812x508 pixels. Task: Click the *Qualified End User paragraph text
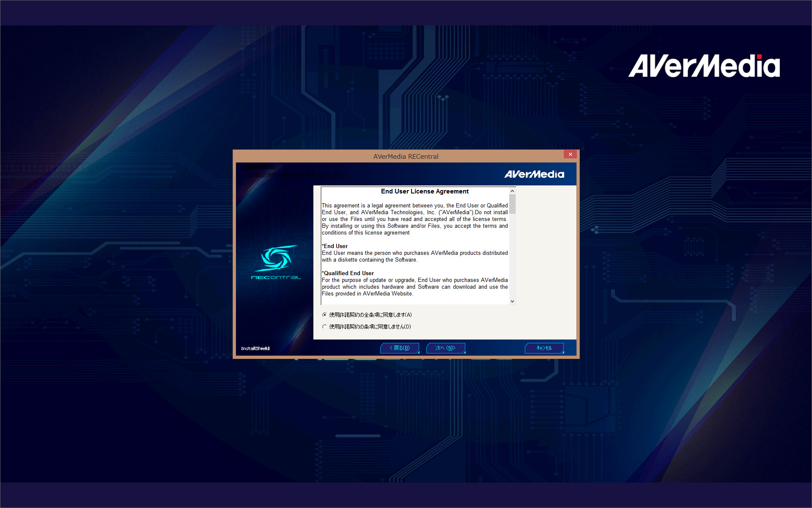tap(414, 287)
